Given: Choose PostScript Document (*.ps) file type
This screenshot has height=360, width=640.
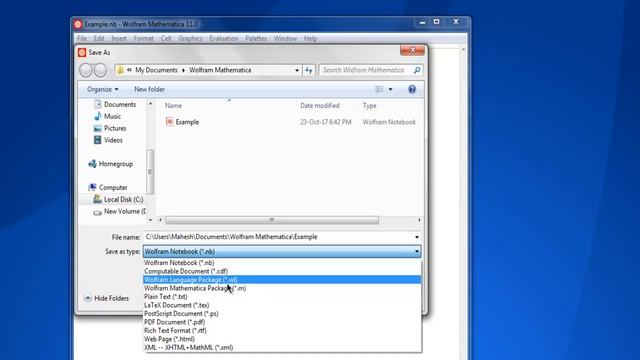Looking at the screenshot, I should click(282, 313).
